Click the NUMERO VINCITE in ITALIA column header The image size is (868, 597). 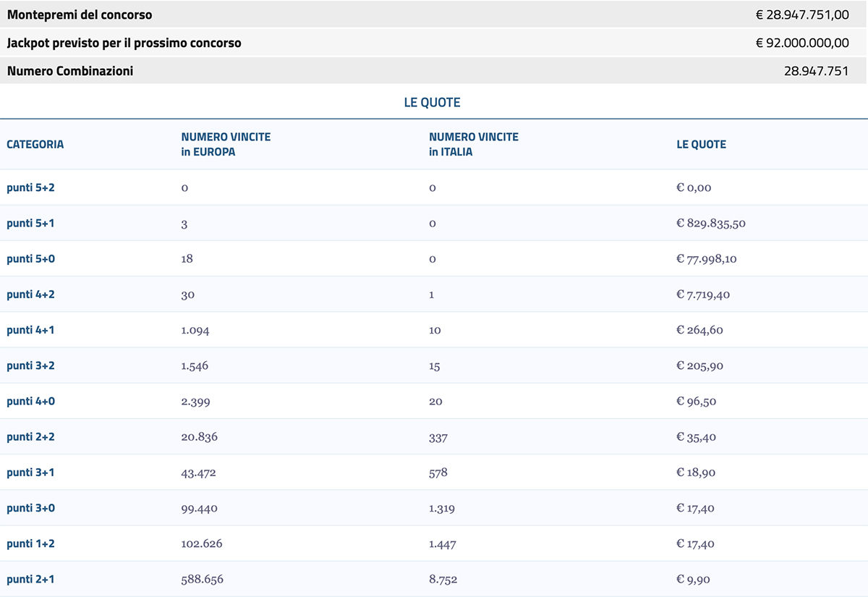(473, 143)
